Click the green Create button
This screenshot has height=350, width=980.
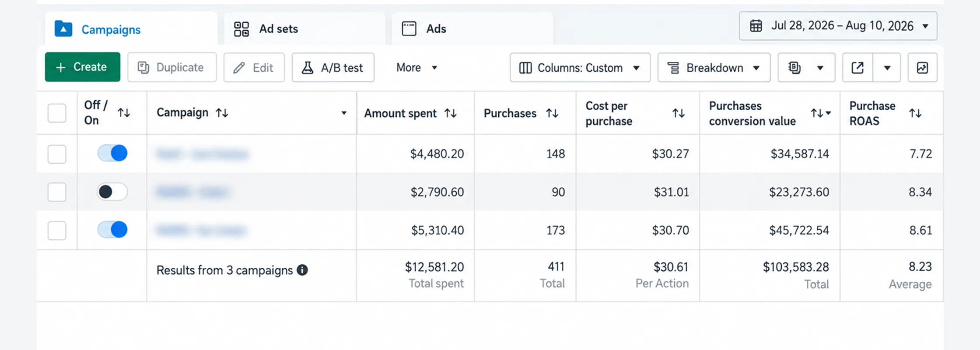click(82, 67)
